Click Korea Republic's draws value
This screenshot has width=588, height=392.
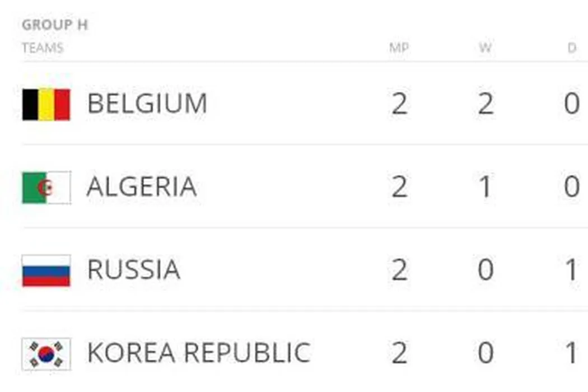572,353
